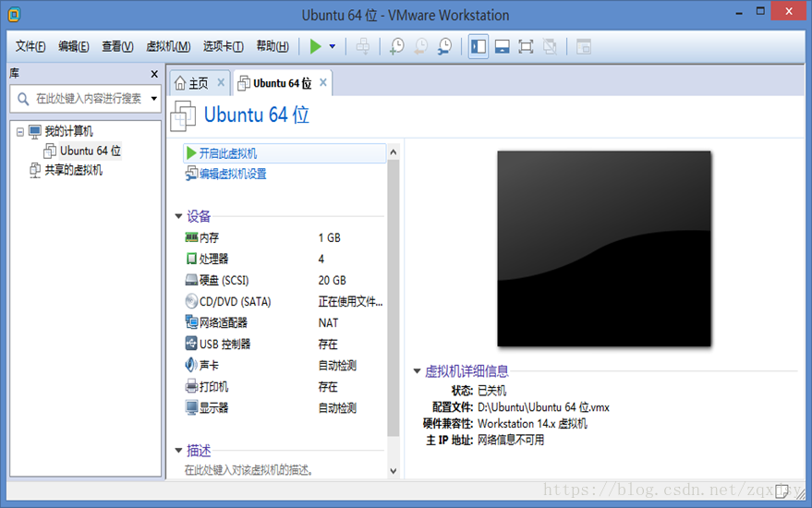Select 我的计算机 in the library tree
The width and height of the screenshot is (812, 508).
point(68,131)
